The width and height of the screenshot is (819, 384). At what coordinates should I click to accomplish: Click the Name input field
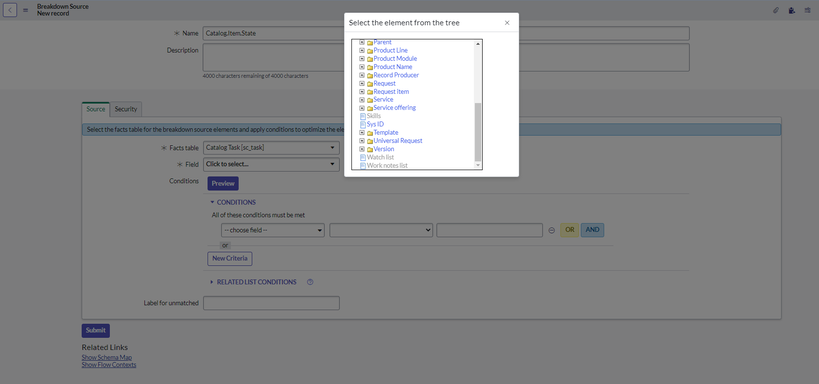pos(446,33)
